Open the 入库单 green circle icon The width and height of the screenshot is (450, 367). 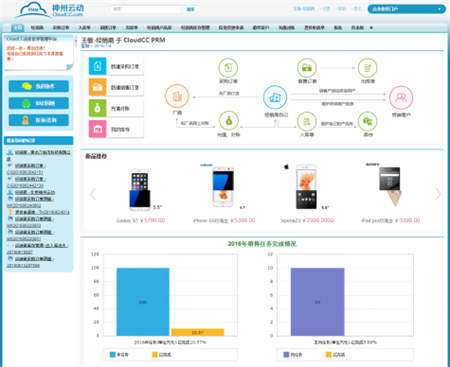click(307, 121)
